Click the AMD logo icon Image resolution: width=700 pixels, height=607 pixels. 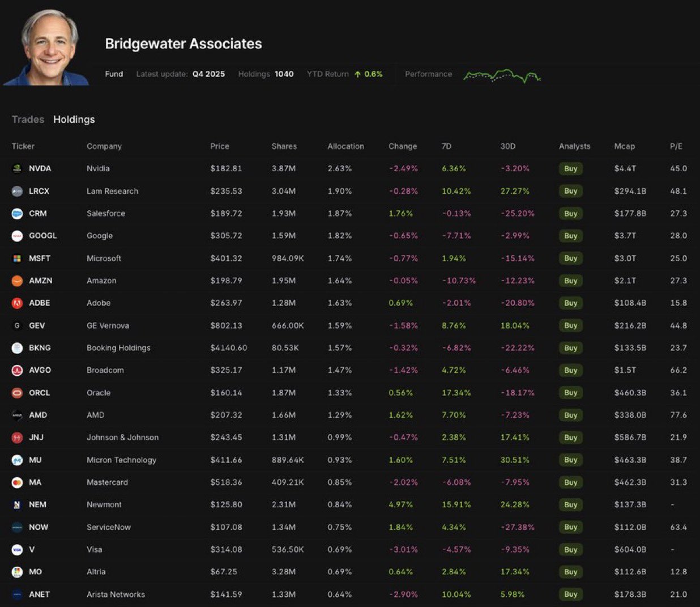click(17, 415)
